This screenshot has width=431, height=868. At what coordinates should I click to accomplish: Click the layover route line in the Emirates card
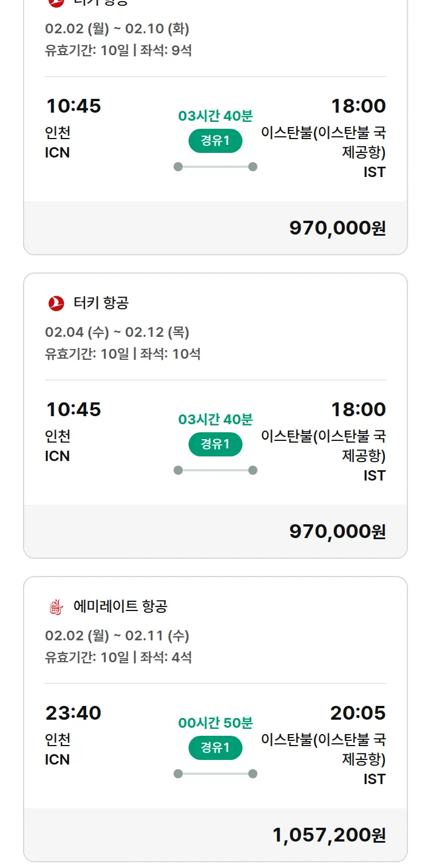(215, 774)
